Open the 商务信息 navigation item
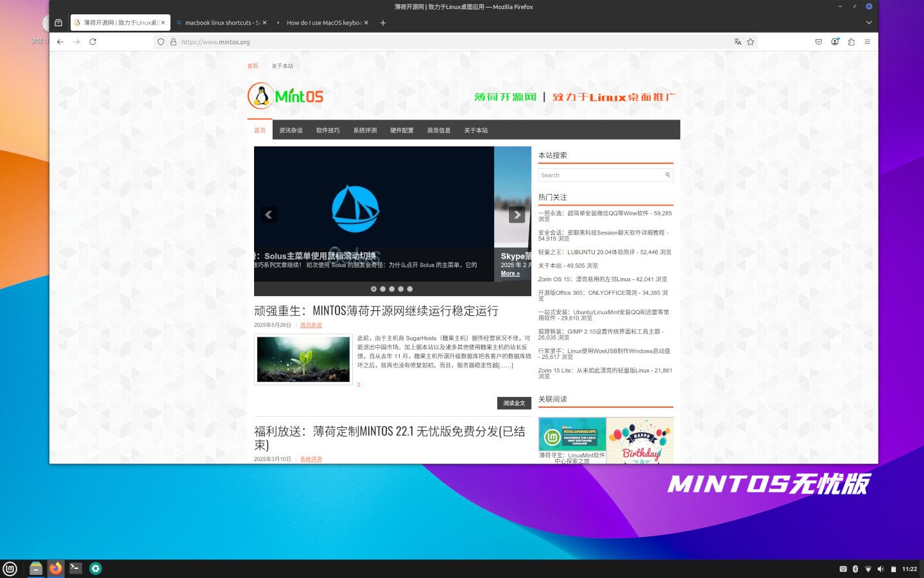 (x=439, y=130)
